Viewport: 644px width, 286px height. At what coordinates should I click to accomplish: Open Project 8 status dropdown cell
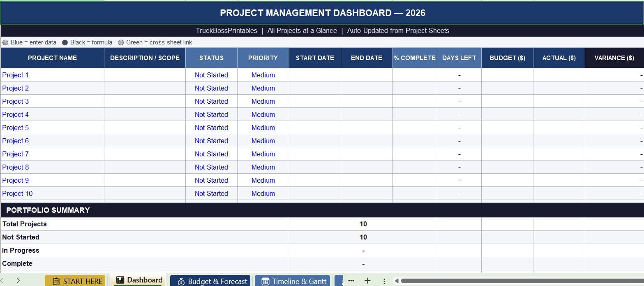tap(211, 167)
